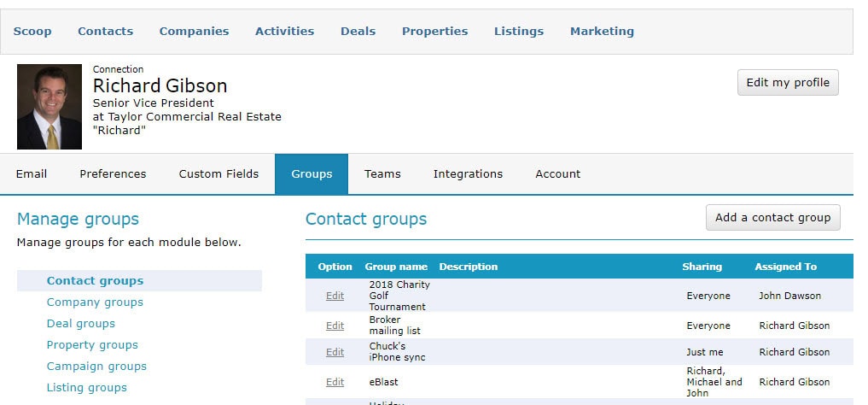Go to the Marketing section
The width and height of the screenshot is (868, 405).
pyautogui.click(x=602, y=32)
